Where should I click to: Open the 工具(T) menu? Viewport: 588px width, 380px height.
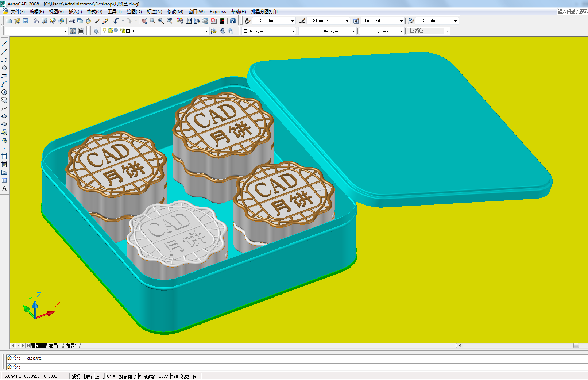tap(115, 12)
